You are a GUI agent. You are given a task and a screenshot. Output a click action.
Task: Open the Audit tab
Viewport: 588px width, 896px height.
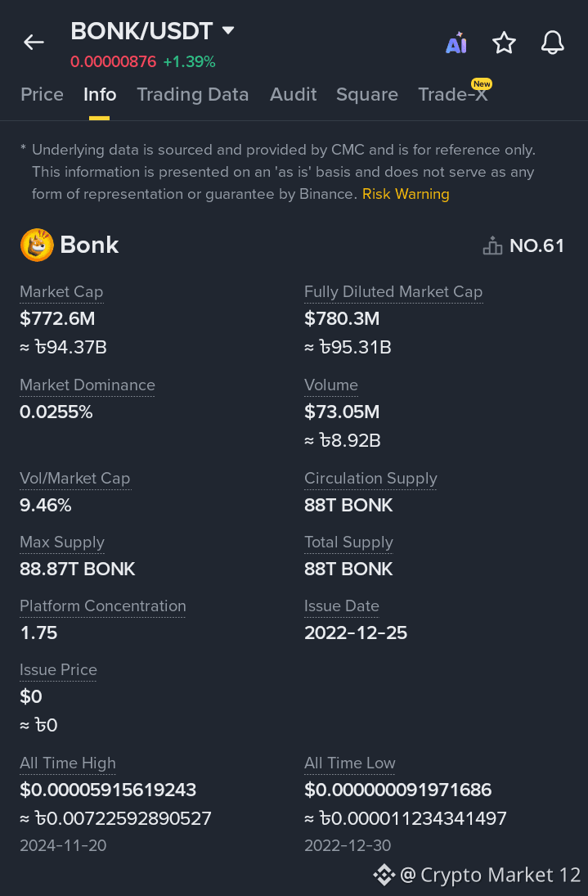293,94
